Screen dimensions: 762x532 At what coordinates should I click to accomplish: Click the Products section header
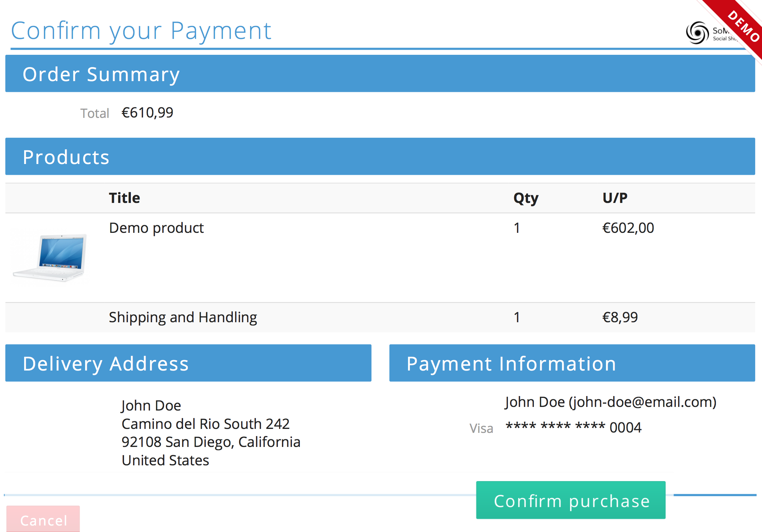click(380, 156)
